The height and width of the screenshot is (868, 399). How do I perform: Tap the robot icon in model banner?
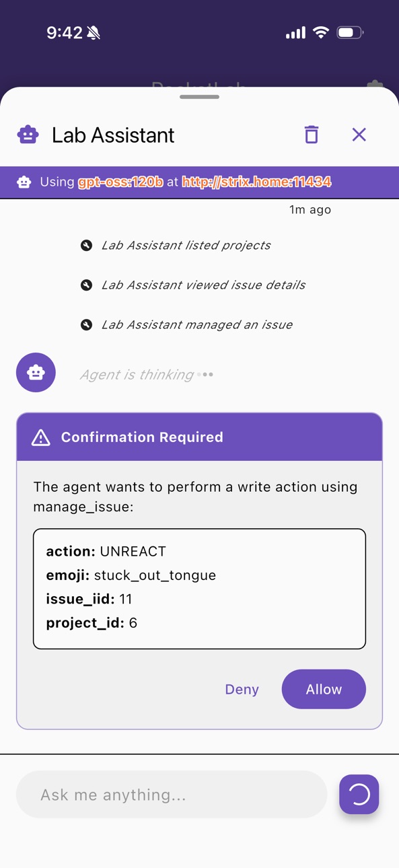[24, 182]
